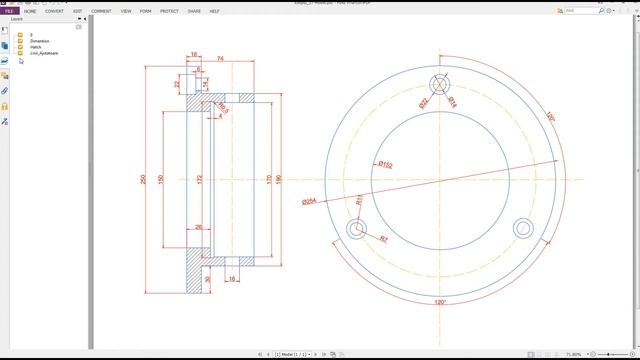The image size is (640, 360).
Task: Toggle visibility of the Dimension layer
Action: (x=20, y=41)
